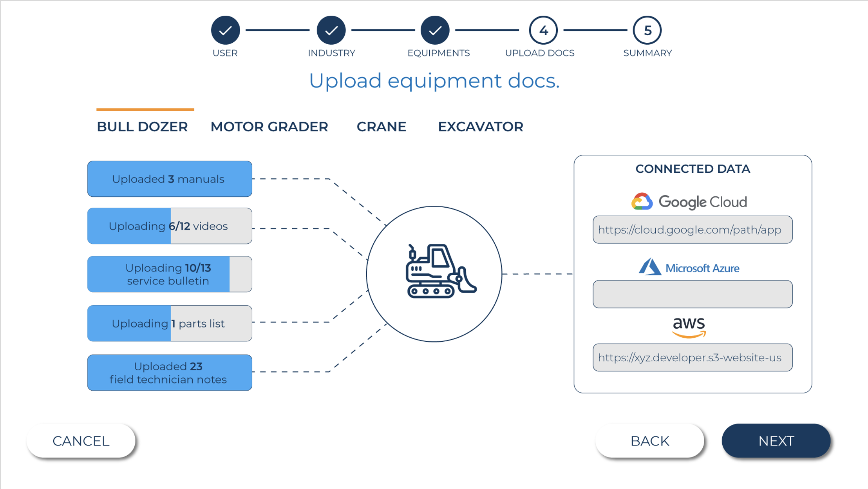Click the BACK button

coord(650,441)
